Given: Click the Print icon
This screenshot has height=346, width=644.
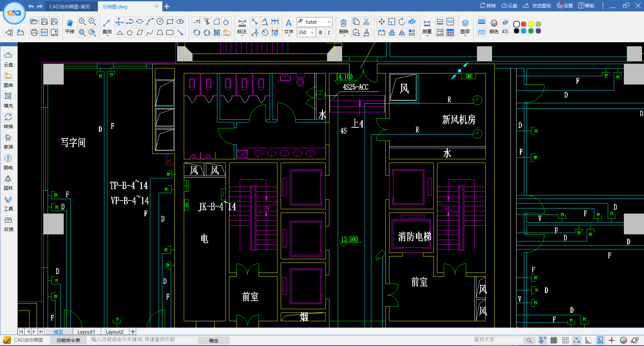Looking at the screenshot, I should [x=34, y=33].
